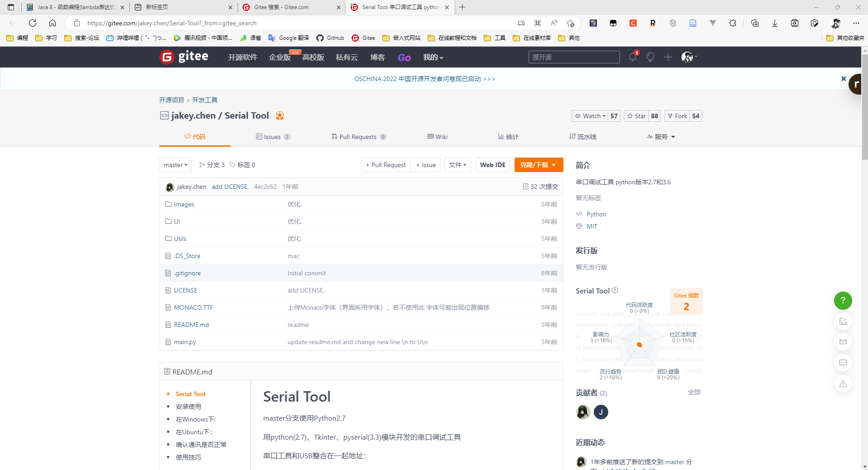Viewport: 868px width, 470px height.
Task: Switch to the Wiki tab
Action: coord(437,137)
